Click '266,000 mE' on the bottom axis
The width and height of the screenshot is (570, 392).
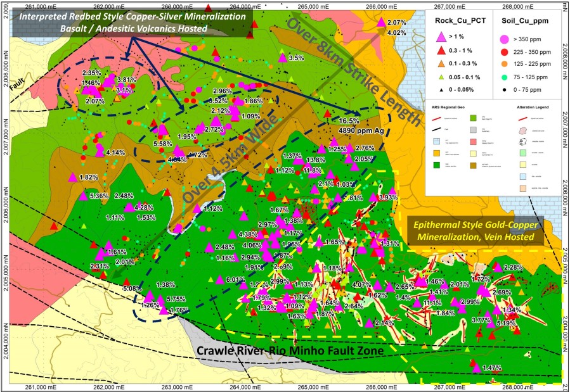click(x=381, y=388)
